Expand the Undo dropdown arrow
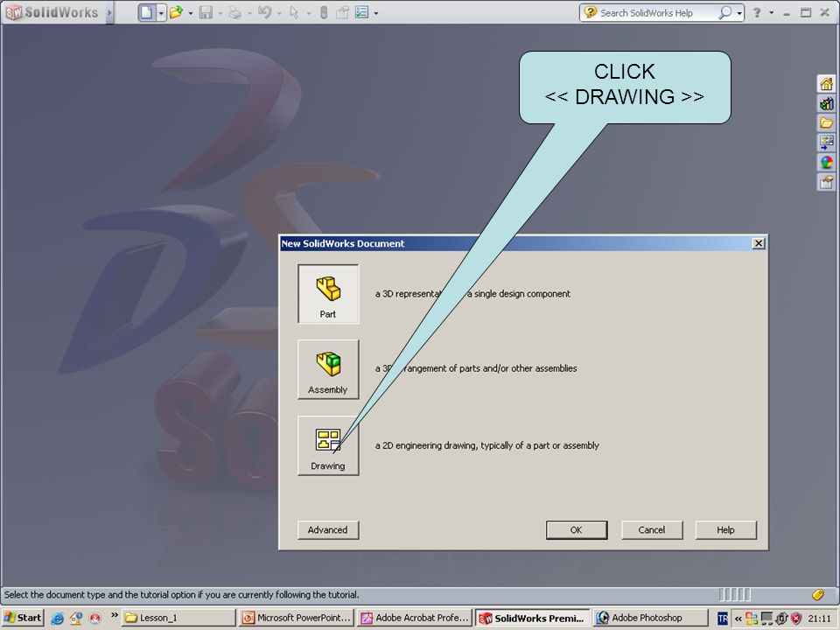Image resolution: width=840 pixels, height=630 pixels. tap(279, 13)
